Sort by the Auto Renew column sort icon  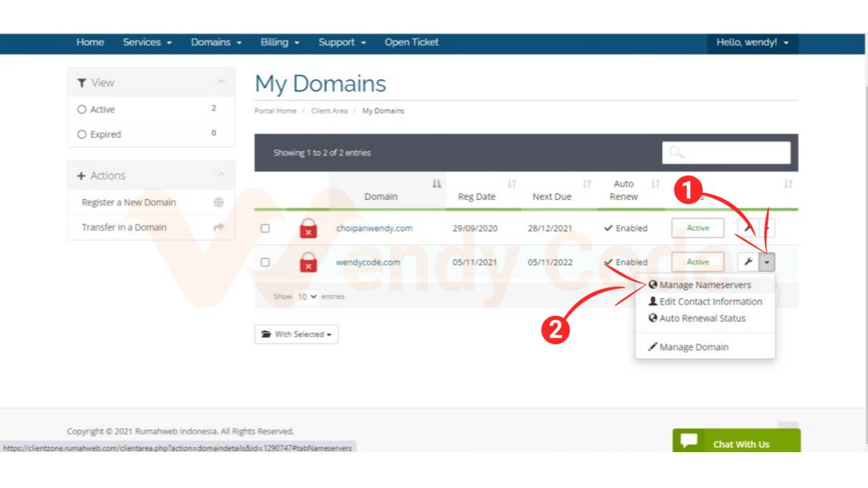655,184
